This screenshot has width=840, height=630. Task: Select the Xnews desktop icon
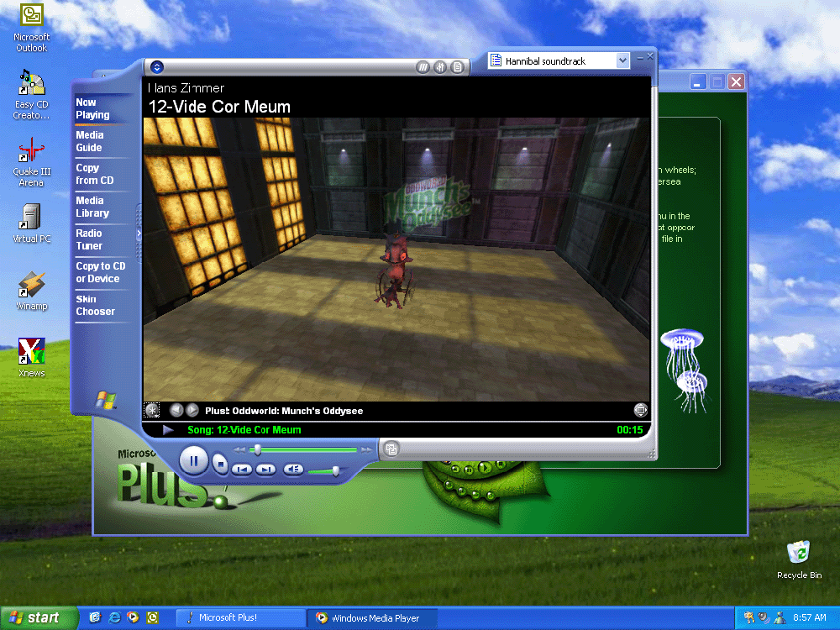[31, 358]
